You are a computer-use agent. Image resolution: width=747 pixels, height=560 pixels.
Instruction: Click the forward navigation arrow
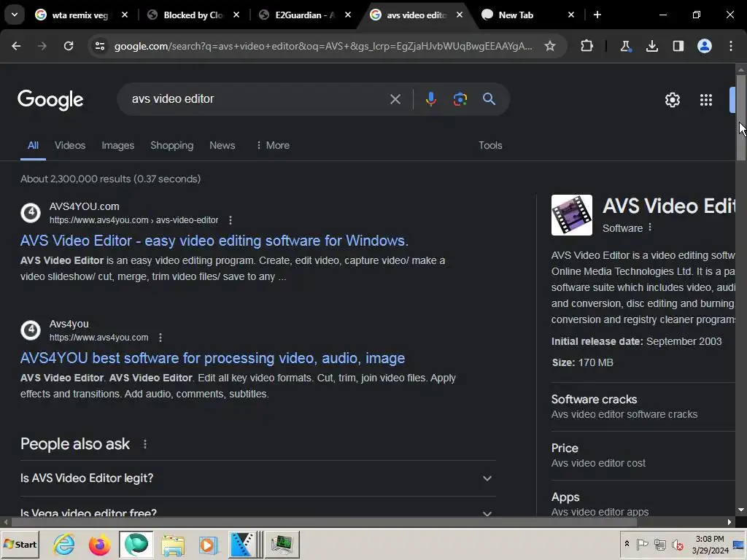42,46
